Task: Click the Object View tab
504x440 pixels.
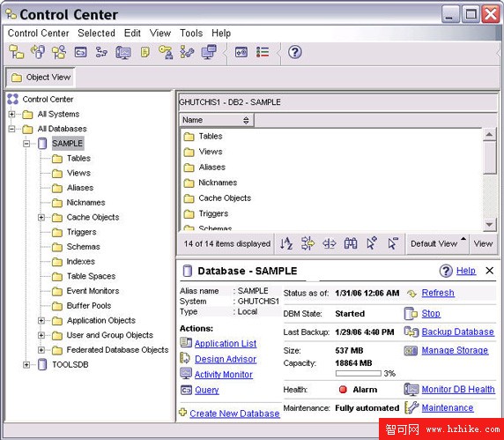Action: 41,78
